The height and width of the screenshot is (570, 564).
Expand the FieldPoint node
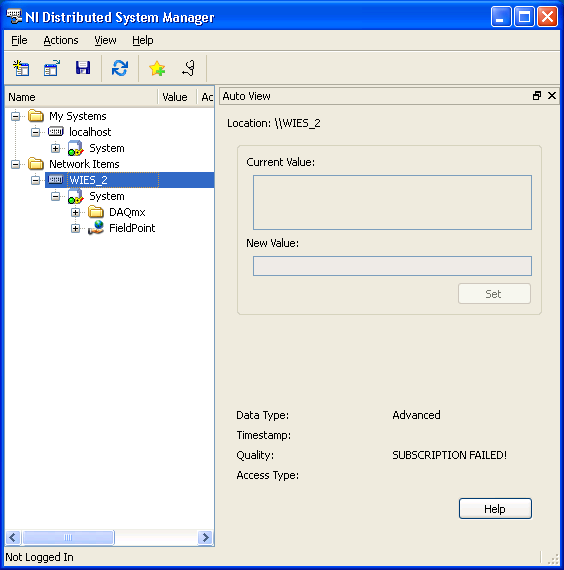(x=75, y=228)
